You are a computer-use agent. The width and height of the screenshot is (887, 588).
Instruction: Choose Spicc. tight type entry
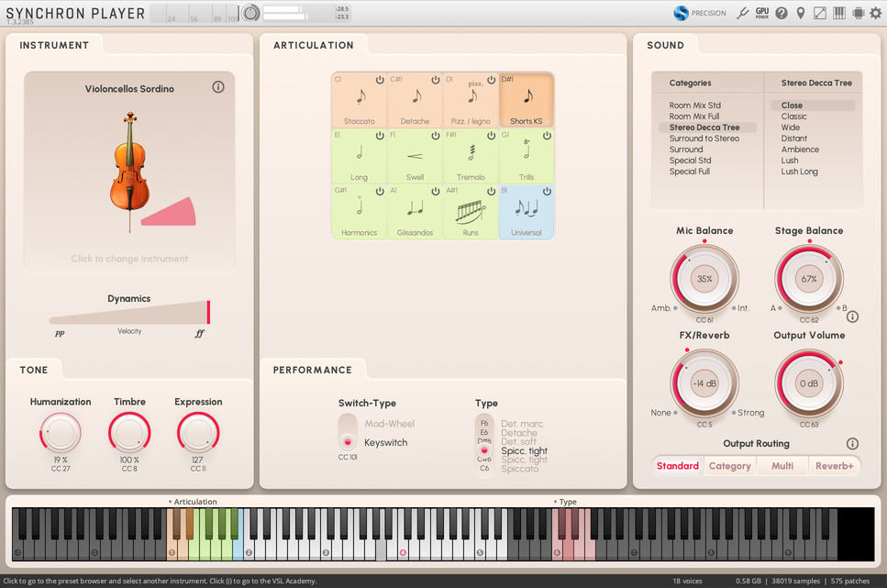524,450
